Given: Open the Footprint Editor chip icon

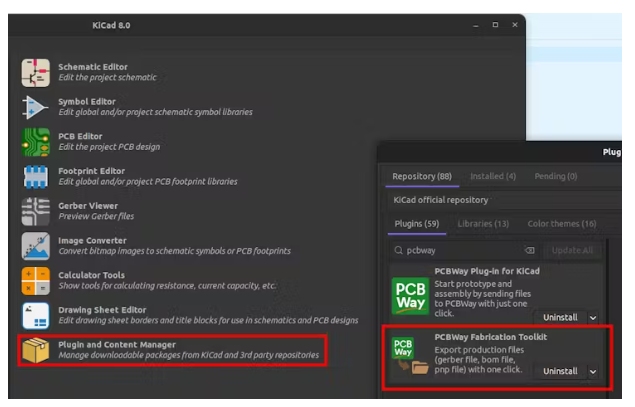Looking at the screenshot, I should (36, 177).
